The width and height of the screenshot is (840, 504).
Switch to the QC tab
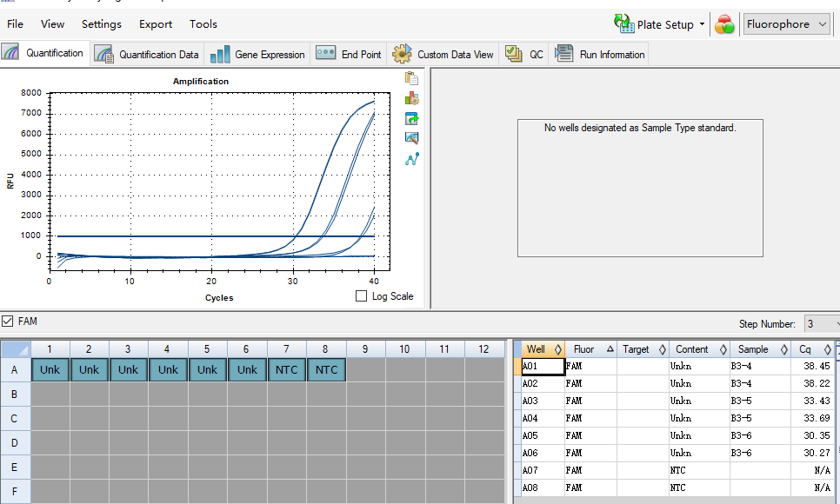click(x=524, y=54)
